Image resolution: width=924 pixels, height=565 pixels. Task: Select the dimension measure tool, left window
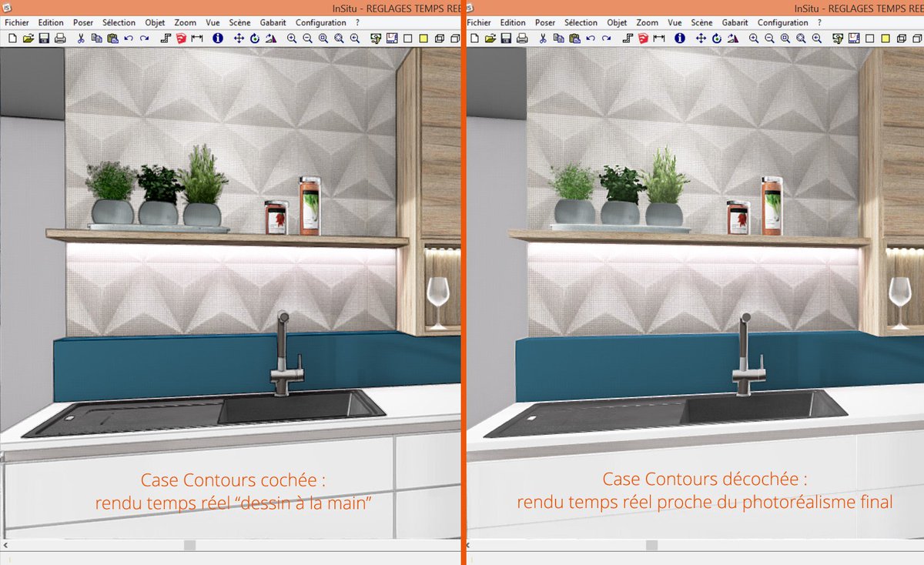(196, 38)
